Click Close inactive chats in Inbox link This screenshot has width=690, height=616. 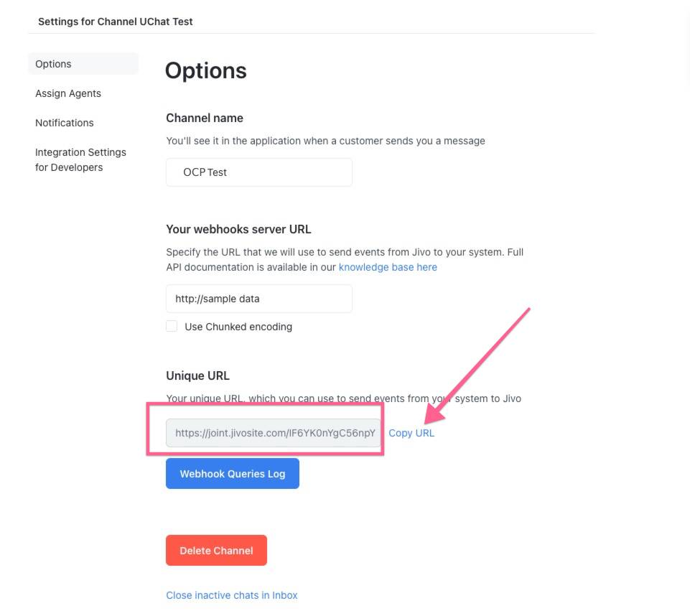click(231, 595)
